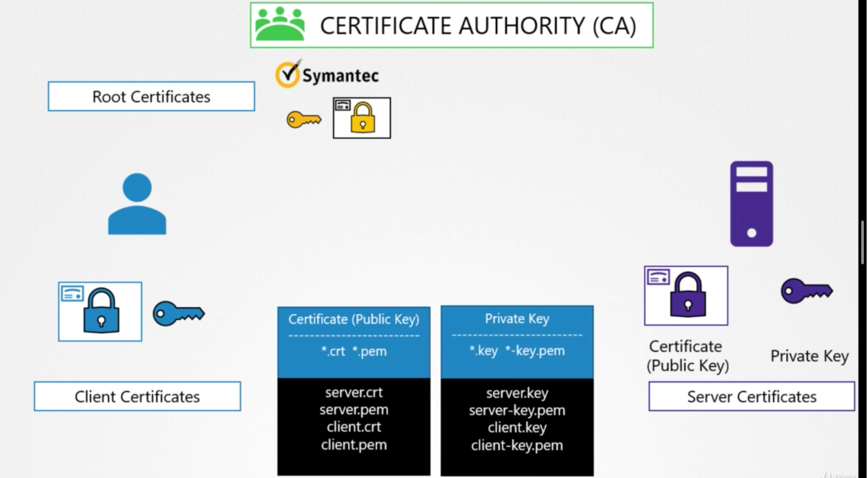Select the Server Certificates label box

(x=751, y=396)
